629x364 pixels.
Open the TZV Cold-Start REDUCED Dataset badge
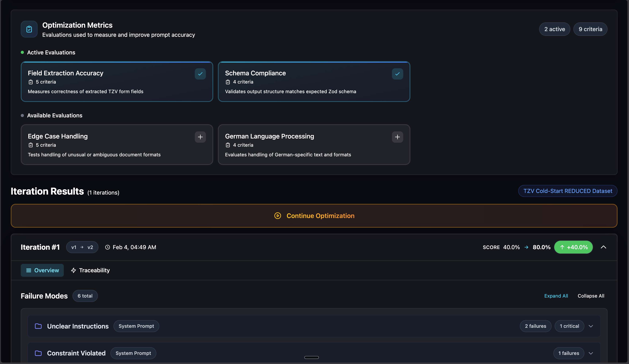(568, 191)
